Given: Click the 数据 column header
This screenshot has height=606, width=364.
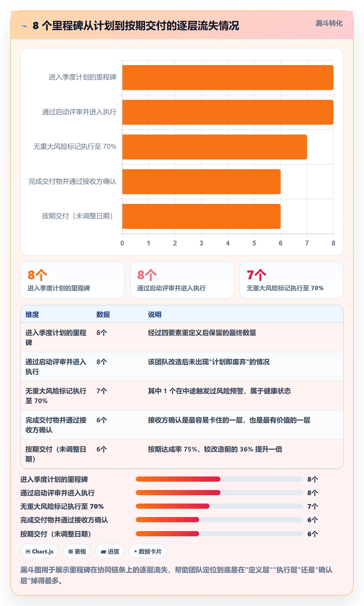Looking at the screenshot, I should point(103,314).
